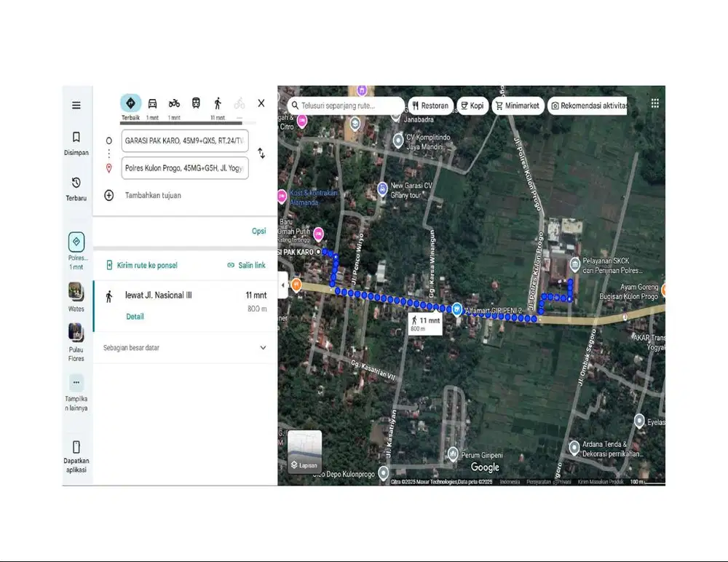Switch to walking directions mode

(217, 103)
